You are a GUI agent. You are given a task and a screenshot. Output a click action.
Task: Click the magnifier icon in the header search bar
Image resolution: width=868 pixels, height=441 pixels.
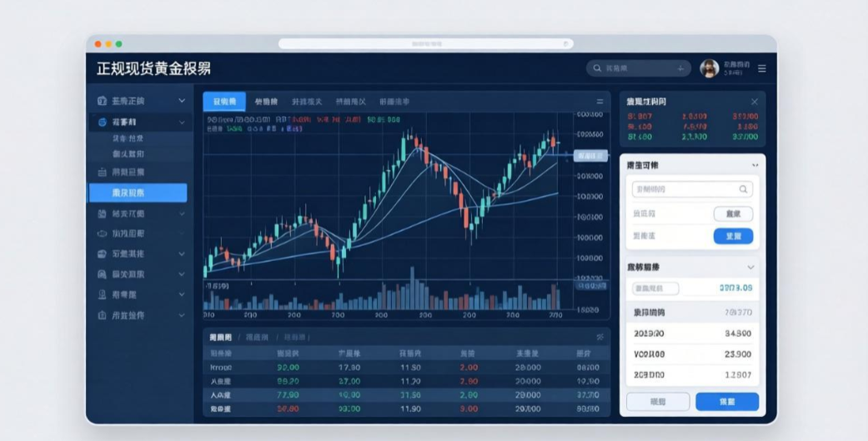(x=597, y=68)
